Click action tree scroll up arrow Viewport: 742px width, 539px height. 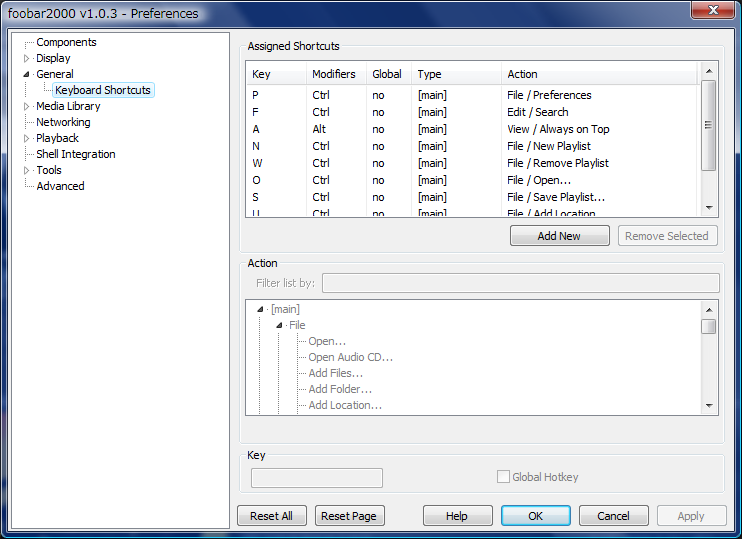click(709, 310)
